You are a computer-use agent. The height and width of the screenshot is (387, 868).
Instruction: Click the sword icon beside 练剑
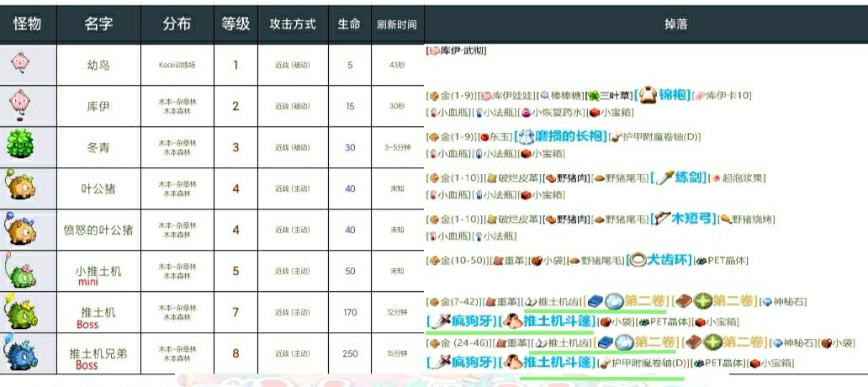(x=664, y=178)
